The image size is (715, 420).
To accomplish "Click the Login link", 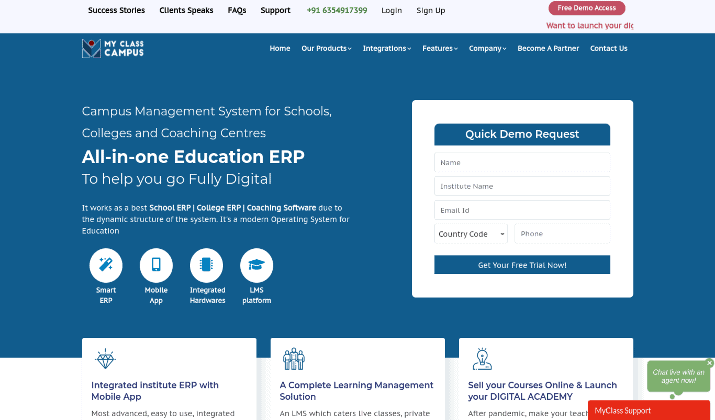I will [x=391, y=10].
